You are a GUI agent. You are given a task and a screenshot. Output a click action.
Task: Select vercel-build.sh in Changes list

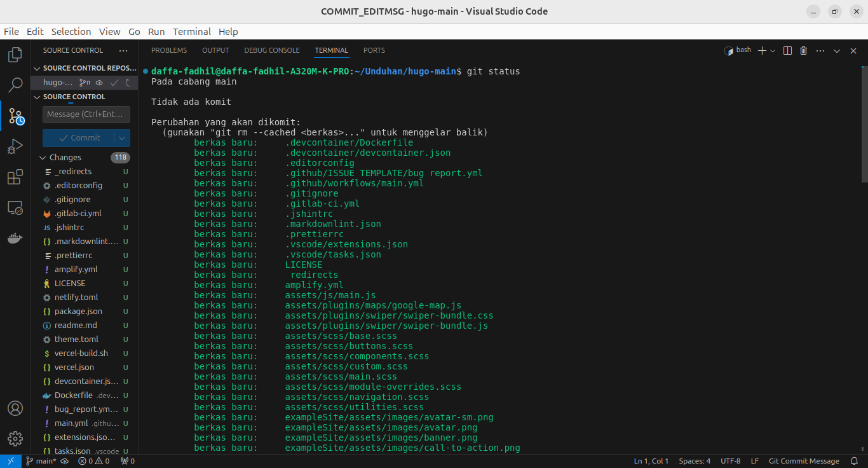click(x=85, y=354)
